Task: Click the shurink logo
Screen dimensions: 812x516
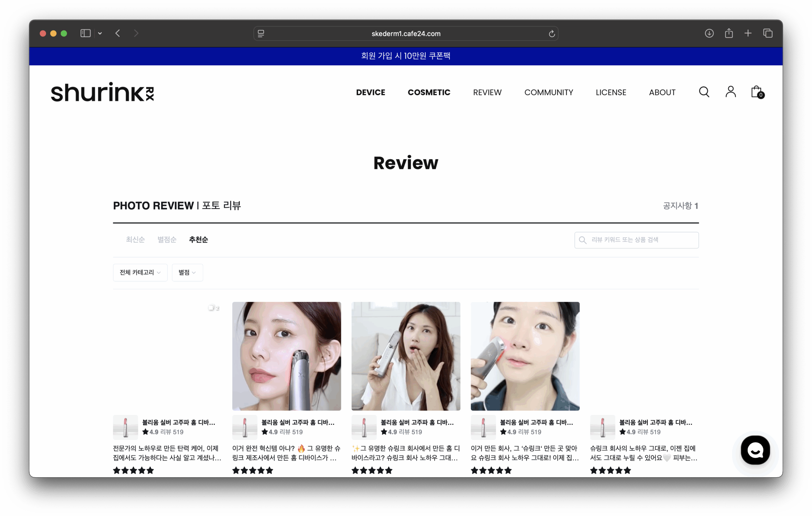Action: point(102,92)
